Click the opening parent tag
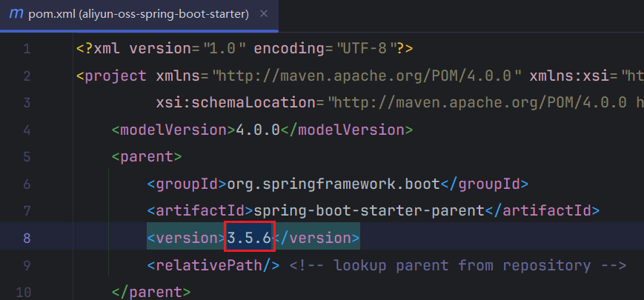Image resolution: width=644 pixels, height=300 pixels. pyautogui.click(x=146, y=156)
